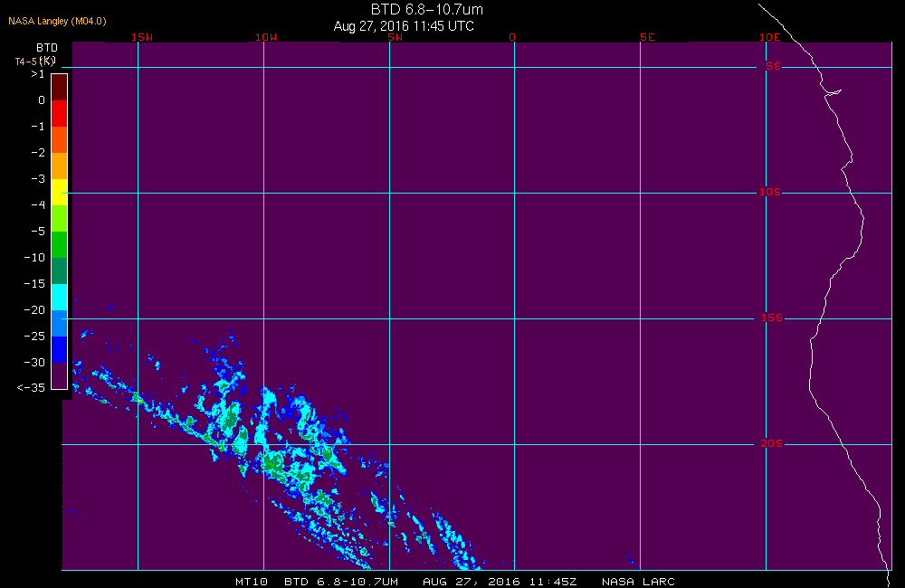Click the T4-5 (K) legend unit label
905x588 pixels.
pos(35,62)
